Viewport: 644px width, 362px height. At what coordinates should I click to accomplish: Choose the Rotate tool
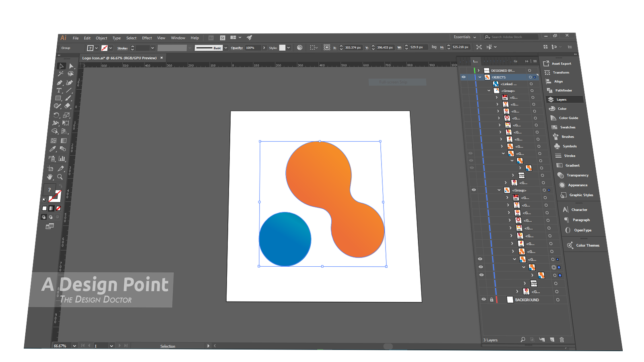[56, 115]
